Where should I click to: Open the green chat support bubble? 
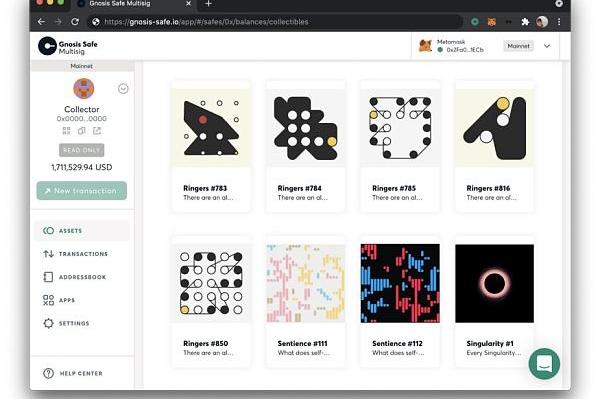coord(544,363)
